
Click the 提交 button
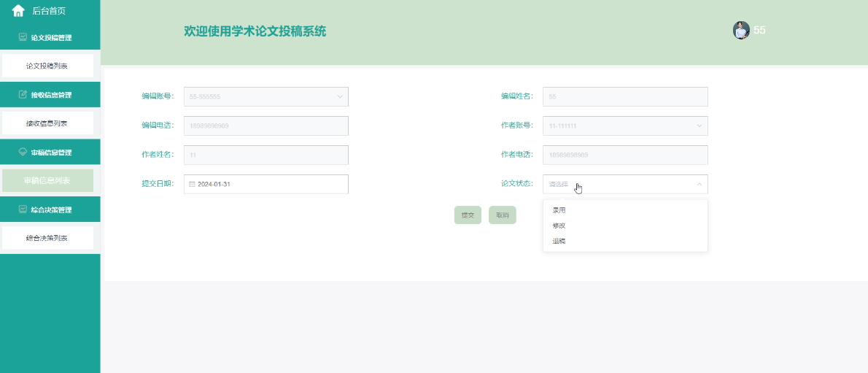tap(468, 215)
